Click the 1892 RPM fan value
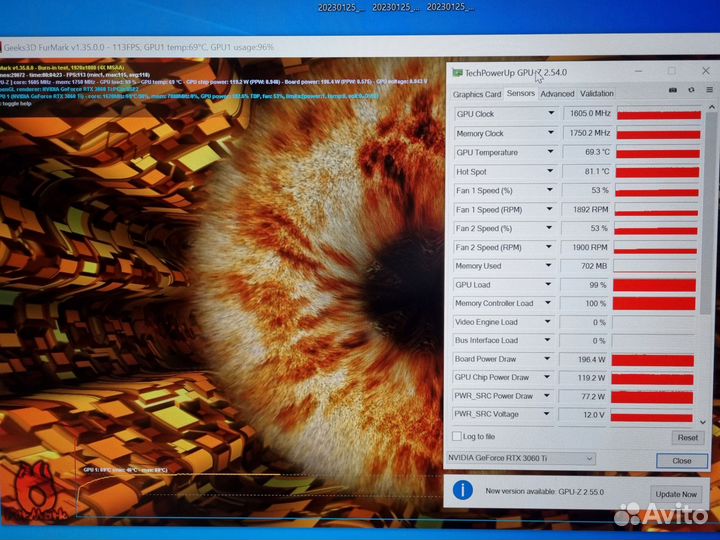This screenshot has width=720, height=540. click(x=590, y=209)
